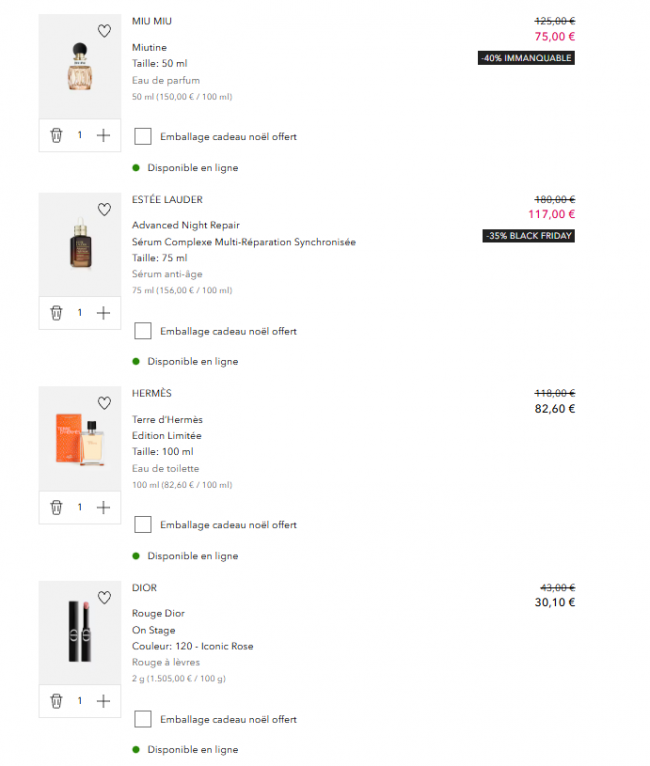View the Terre d'Hermès product thumbnail
Image resolution: width=650 pixels, height=766 pixels.
click(x=79, y=440)
